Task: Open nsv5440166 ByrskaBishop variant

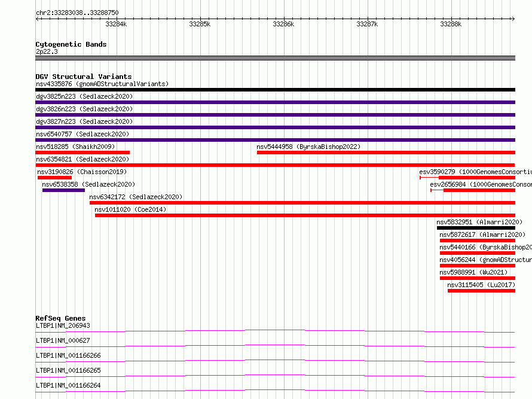Action: point(485,247)
